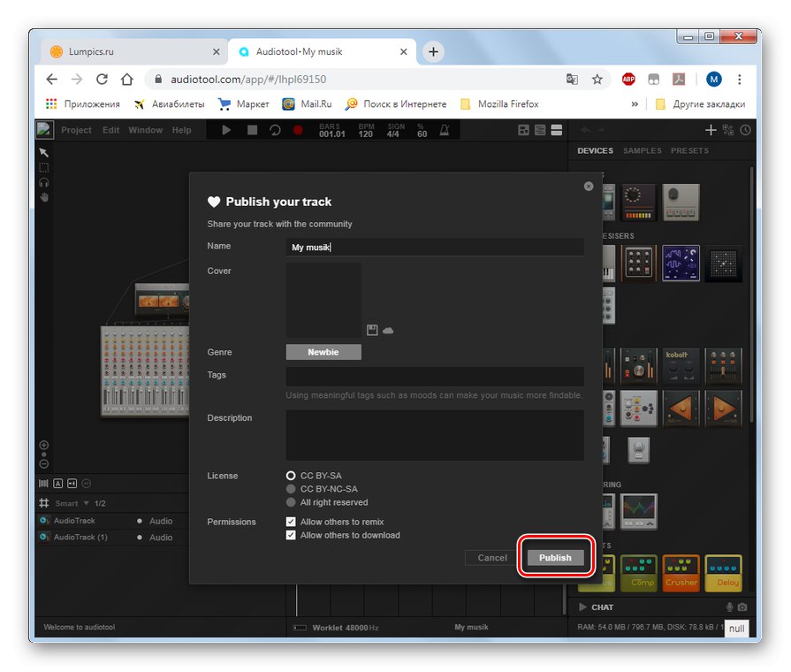Screen dimensions: 791x672
Task: Open the Smart grid snap dropdown
Action: pyautogui.click(x=72, y=503)
